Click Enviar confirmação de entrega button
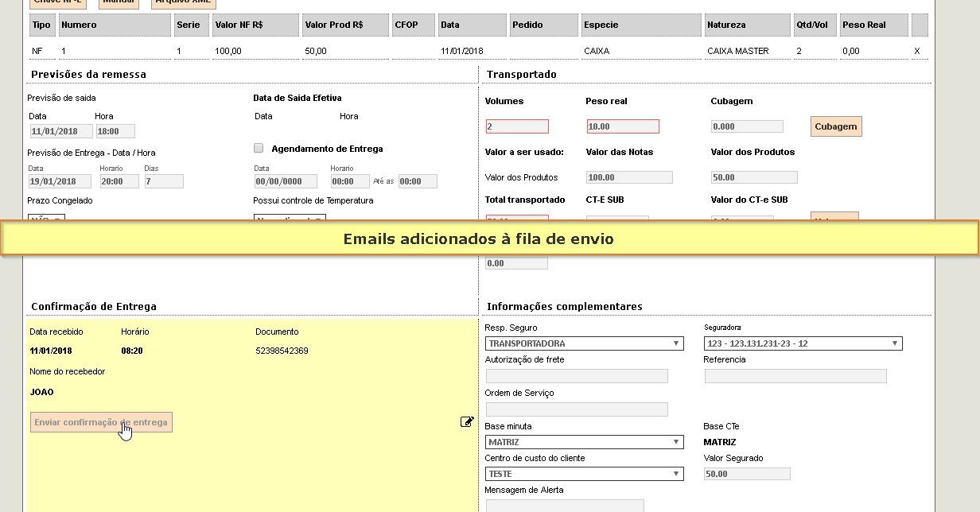 tap(101, 422)
